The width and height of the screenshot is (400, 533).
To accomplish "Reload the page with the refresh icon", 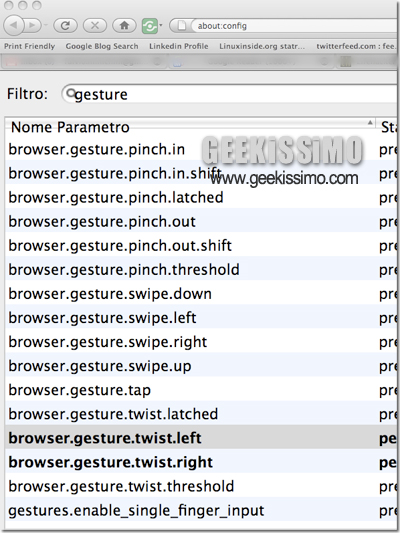I will 65,25.
